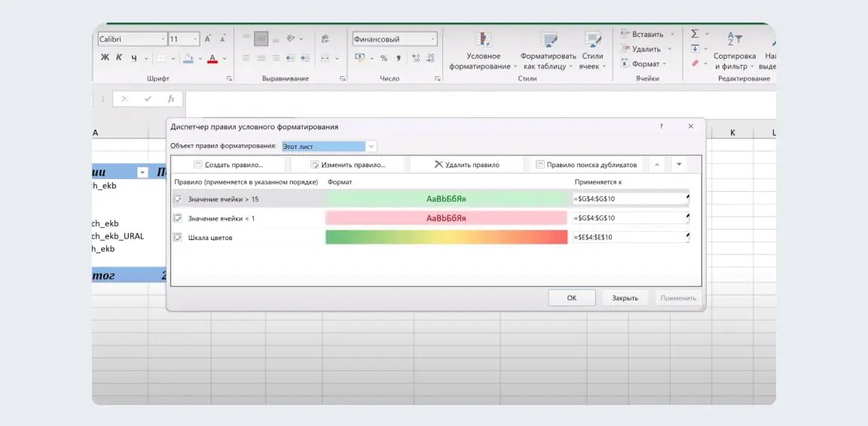Open the Удалить cells menu

coord(646,49)
